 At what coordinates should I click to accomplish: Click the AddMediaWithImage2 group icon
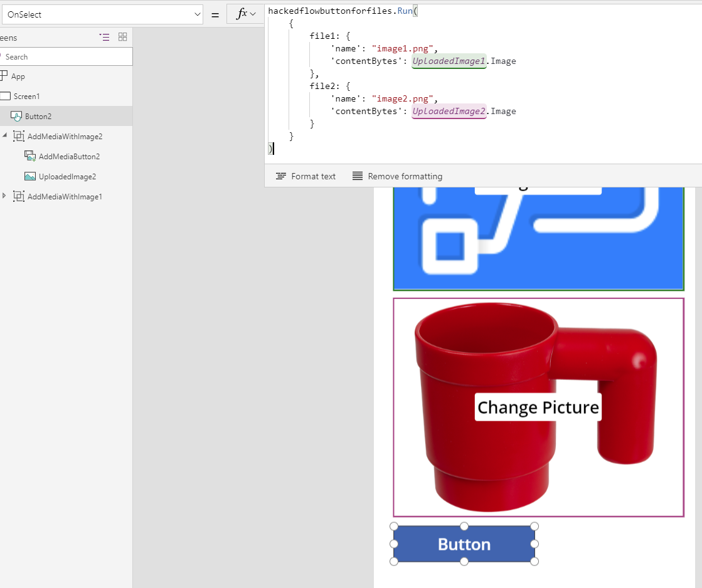click(x=19, y=136)
